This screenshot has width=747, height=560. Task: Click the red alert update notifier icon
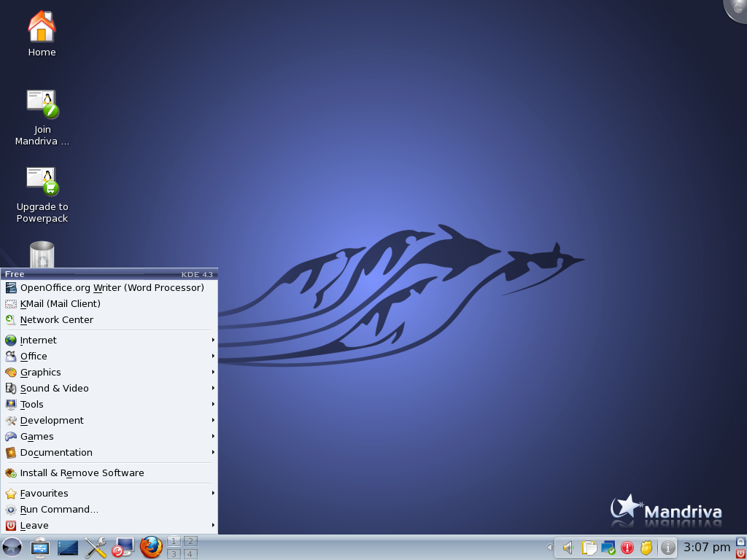(x=627, y=548)
